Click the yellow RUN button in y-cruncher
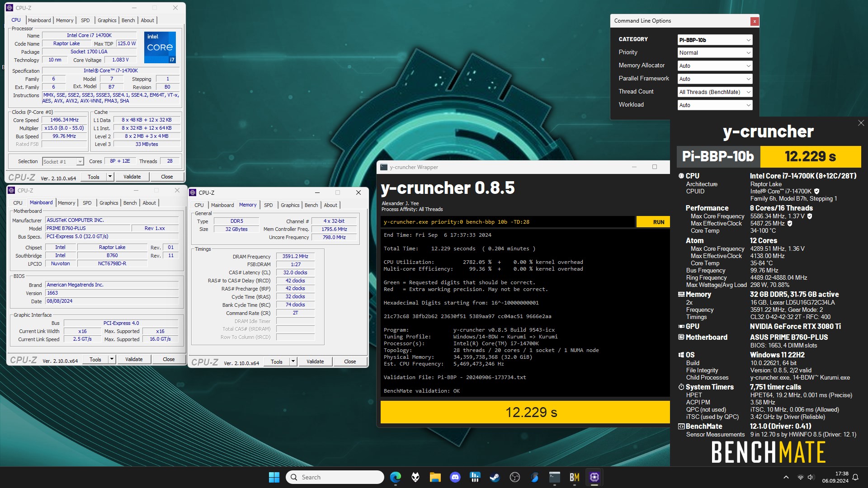Image resolution: width=868 pixels, height=488 pixels. click(x=653, y=222)
